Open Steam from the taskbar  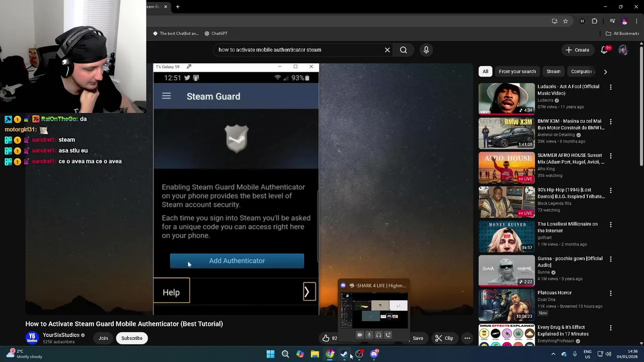[344, 354]
